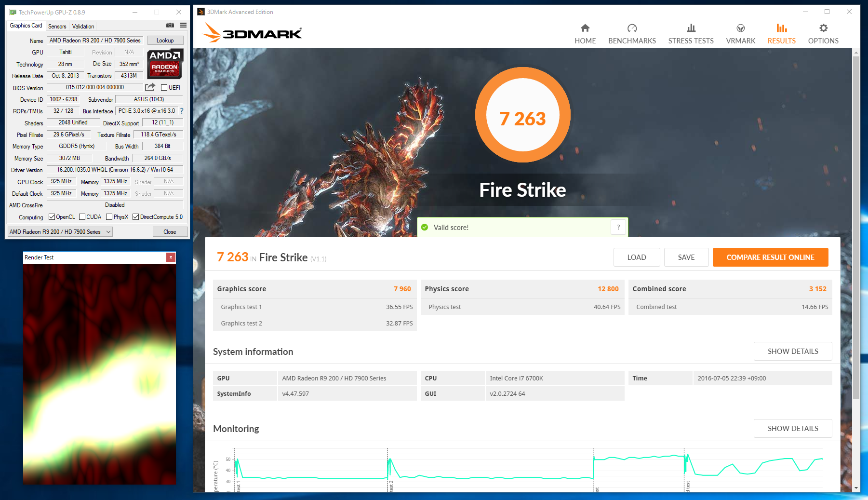Close the Render Test window

point(171,257)
